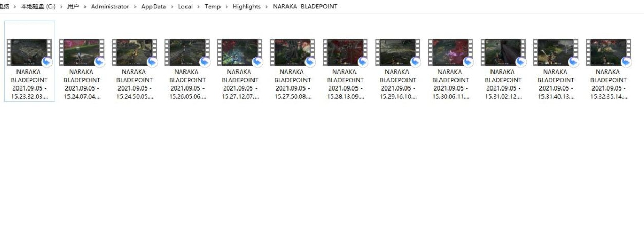Click file name text ending 15.23.32.03
644x251 pixels.
pyautogui.click(x=29, y=84)
